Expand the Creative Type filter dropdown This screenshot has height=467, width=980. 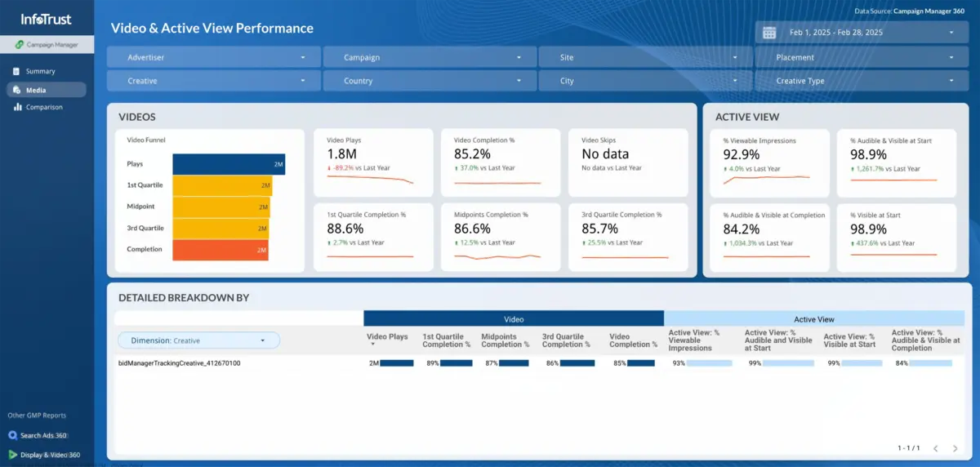coord(855,81)
